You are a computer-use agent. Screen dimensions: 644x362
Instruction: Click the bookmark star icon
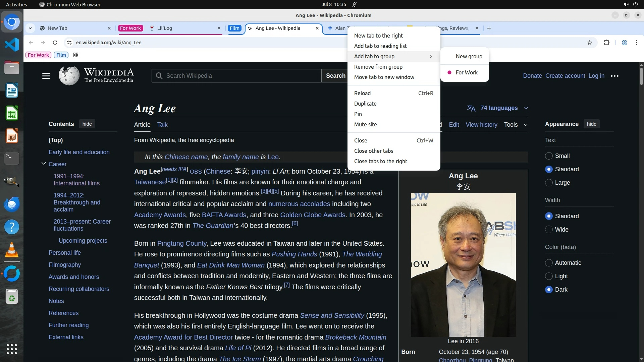pos(590,43)
